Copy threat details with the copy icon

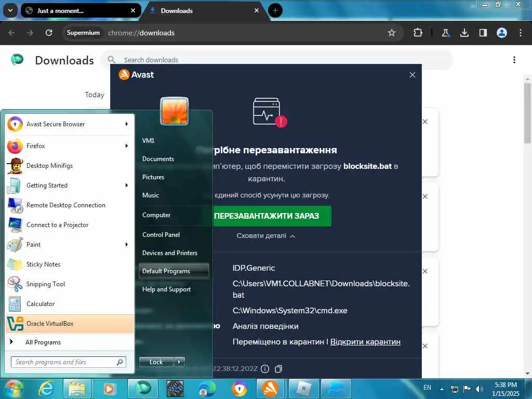[278, 369]
